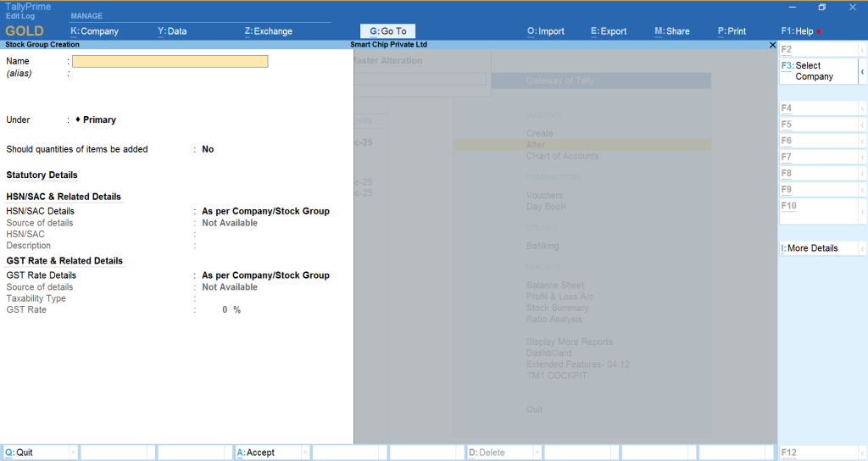Expand the arrow beside More Details
This screenshot has width=868, height=461.
(863, 248)
